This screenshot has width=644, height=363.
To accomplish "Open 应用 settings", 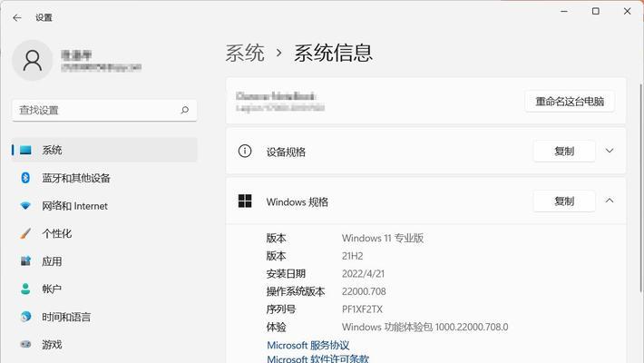I will pos(104,261).
